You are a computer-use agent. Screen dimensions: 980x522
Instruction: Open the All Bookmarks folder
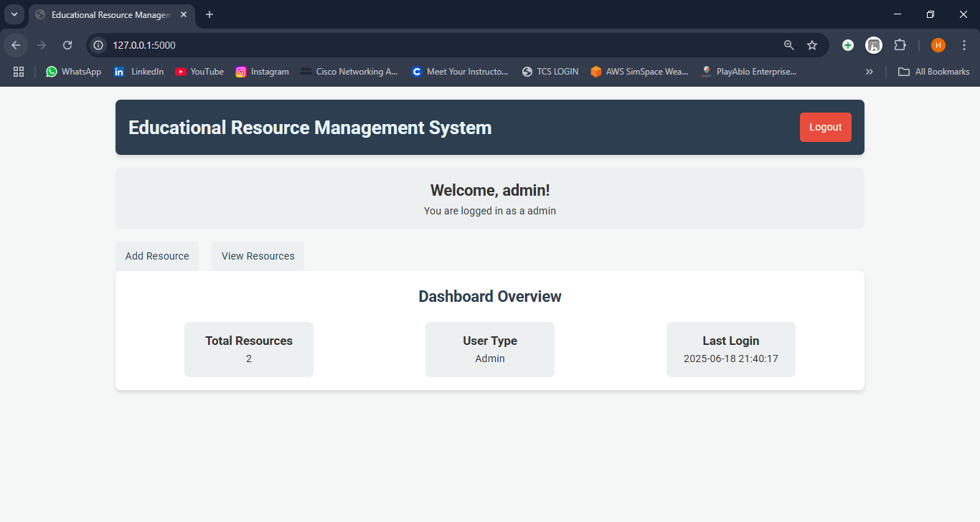[x=934, y=72]
